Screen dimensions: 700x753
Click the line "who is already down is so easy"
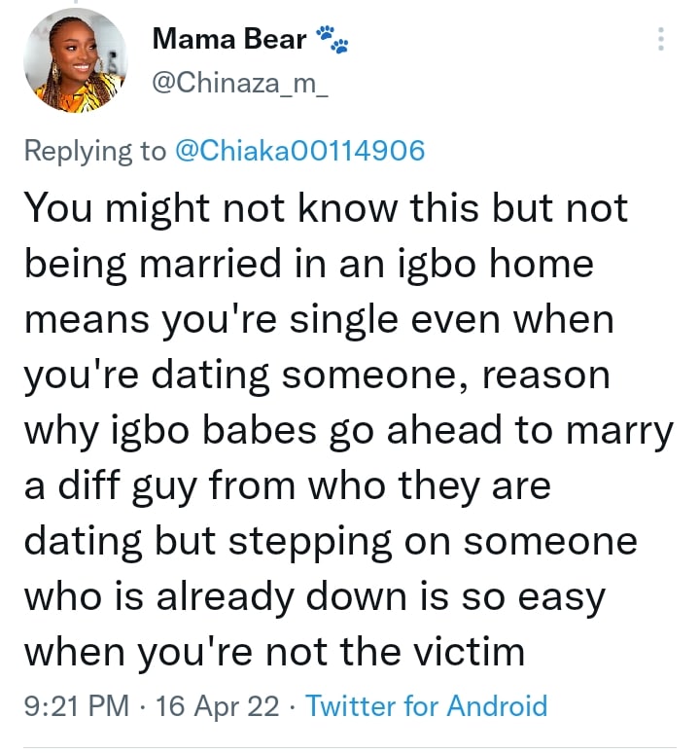coord(313,595)
